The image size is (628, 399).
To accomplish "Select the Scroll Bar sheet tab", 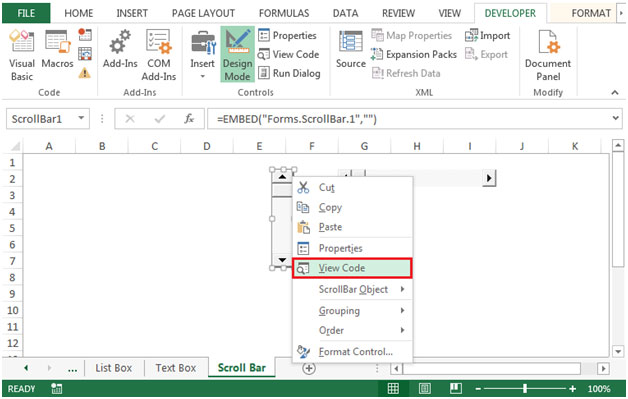I will (x=242, y=368).
